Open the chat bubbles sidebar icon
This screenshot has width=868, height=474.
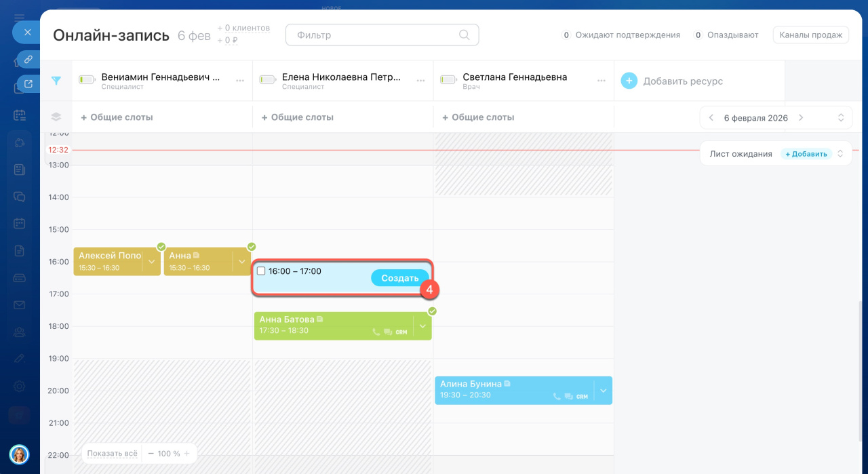tap(20, 196)
